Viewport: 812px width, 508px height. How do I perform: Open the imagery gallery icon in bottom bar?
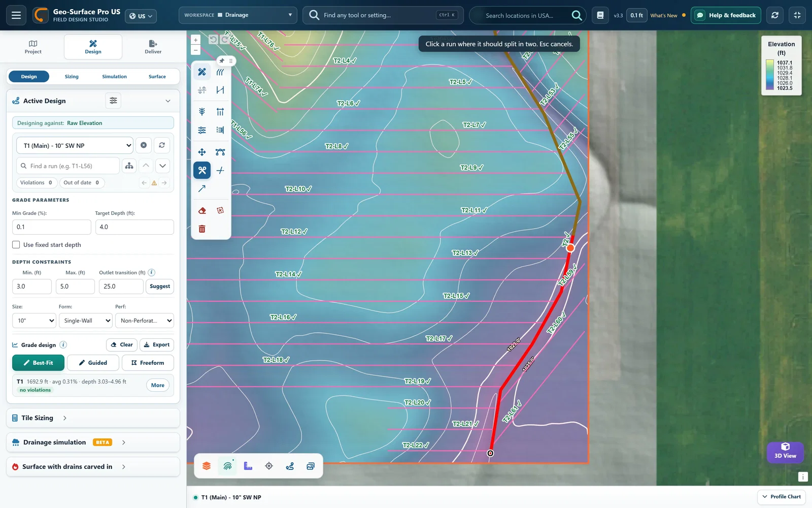pos(311,466)
